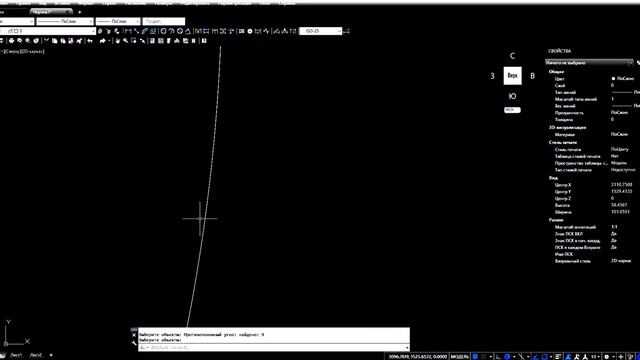Click the command line input field

coord(273,348)
